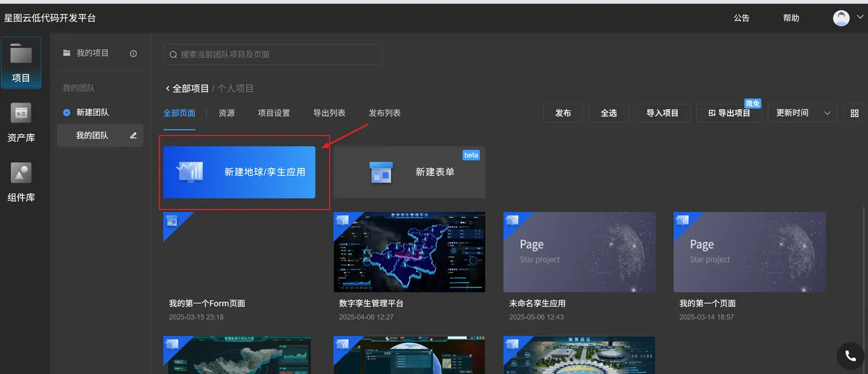The height and width of the screenshot is (374, 868).
Task: Click the 我的第一个Form页面 title text
Action: [x=207, y=303]
